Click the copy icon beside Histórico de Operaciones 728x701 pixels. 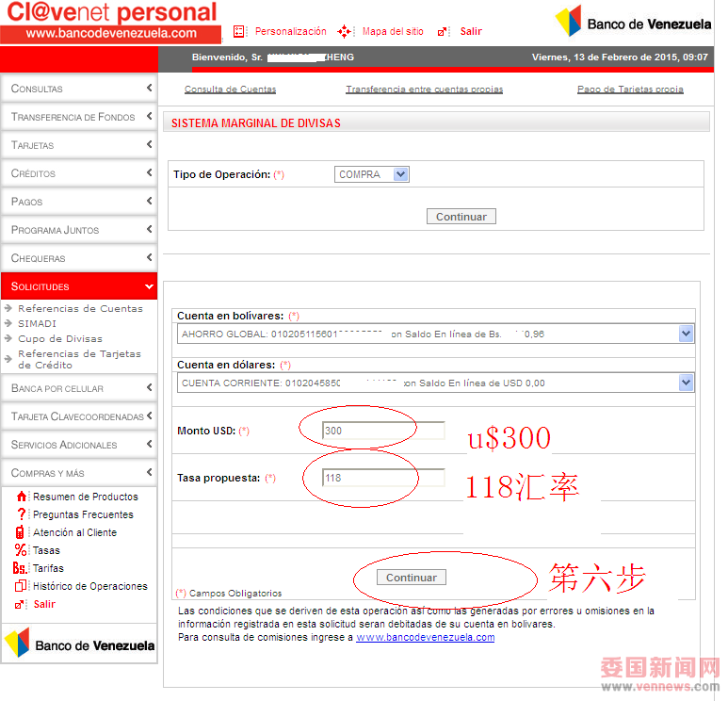21,586
